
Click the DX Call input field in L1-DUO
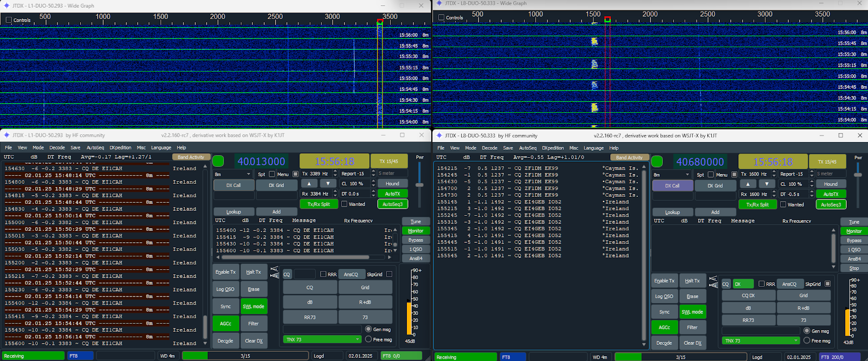pyautogui.click(x=234, y=195)
